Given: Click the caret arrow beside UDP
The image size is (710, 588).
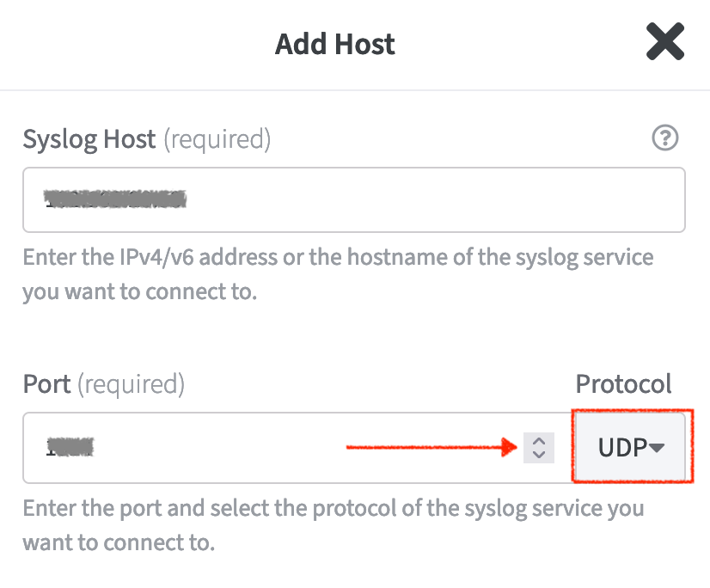Looking at the screenshot, I should (657, 448).
